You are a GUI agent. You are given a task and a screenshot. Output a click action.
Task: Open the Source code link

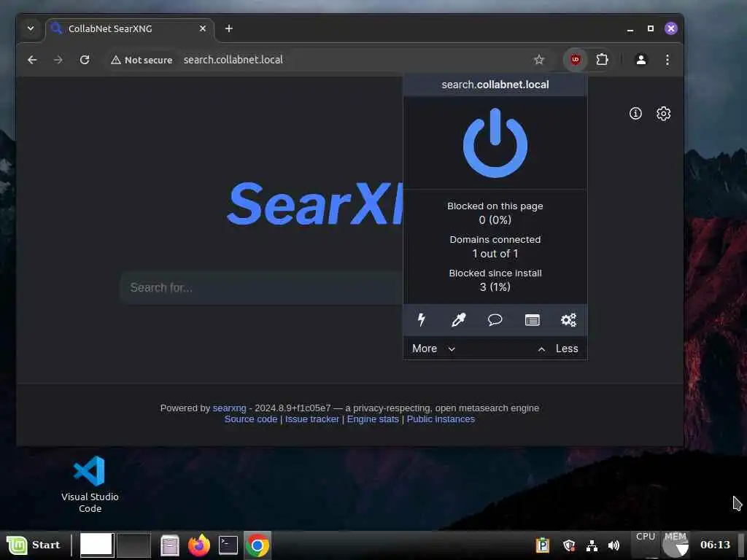pyautogui.click(x=251, y=419)
